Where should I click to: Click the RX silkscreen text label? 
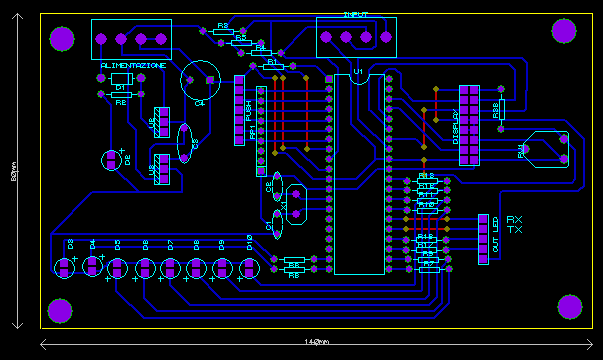click(514, 220)
